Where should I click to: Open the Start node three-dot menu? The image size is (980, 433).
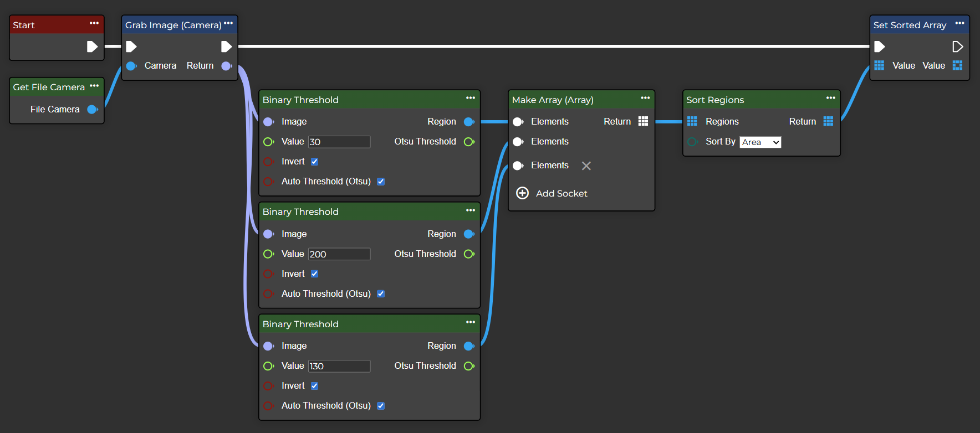pos(94,23)
